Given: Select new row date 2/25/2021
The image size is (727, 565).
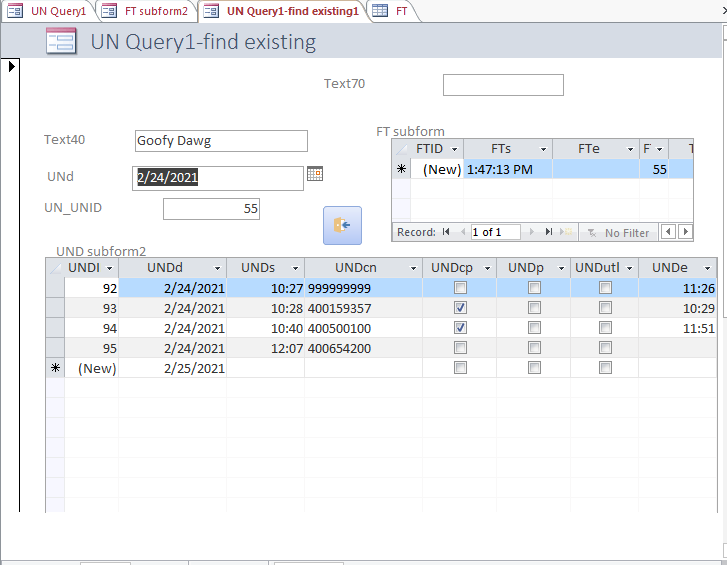Looking at the screenshot, I should point(172,368).
